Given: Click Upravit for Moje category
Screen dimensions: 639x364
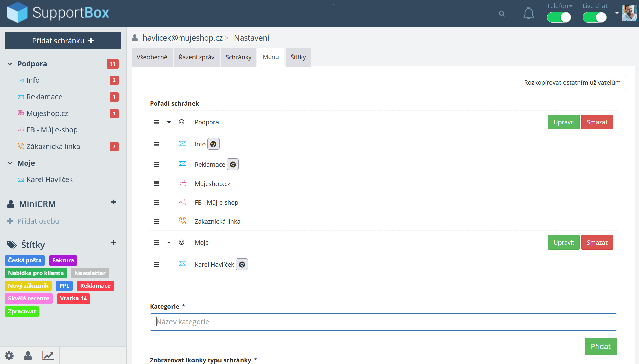Looking at the screenshot, I should 564,242.
